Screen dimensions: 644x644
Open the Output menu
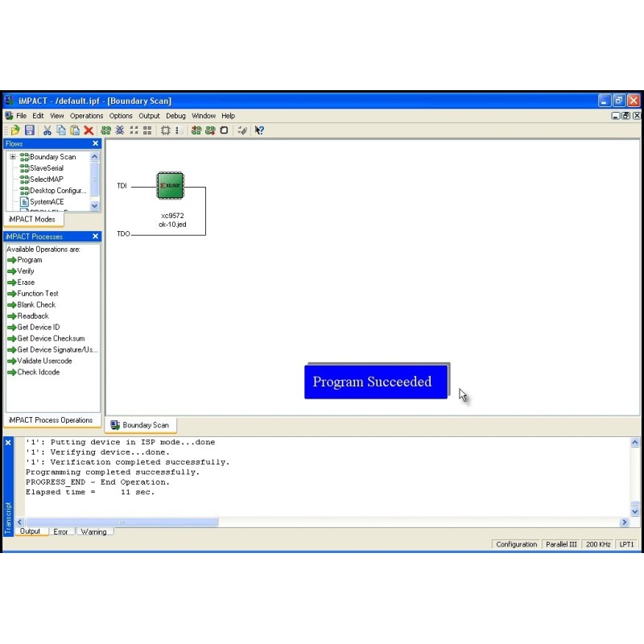[x=149, y=116]
